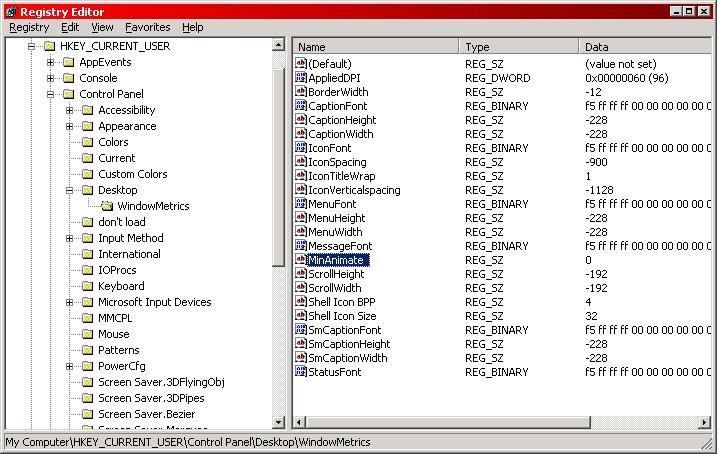Click the horizontal scrollbar thumb in values pane
The image size is (717, 454).
coord(448,422)
